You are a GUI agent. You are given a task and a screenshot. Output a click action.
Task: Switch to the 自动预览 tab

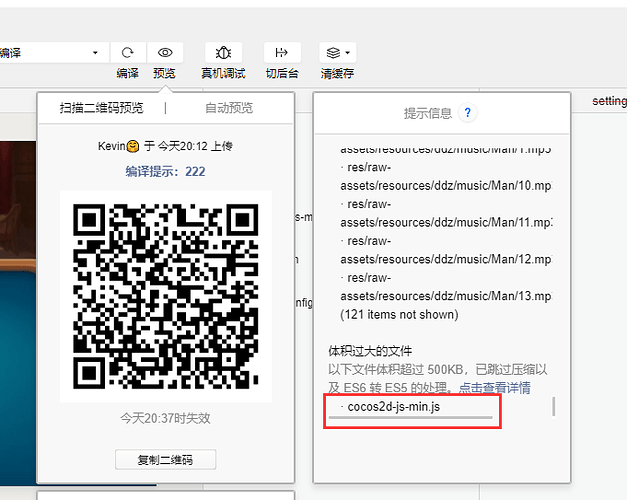tap(229, 108)
